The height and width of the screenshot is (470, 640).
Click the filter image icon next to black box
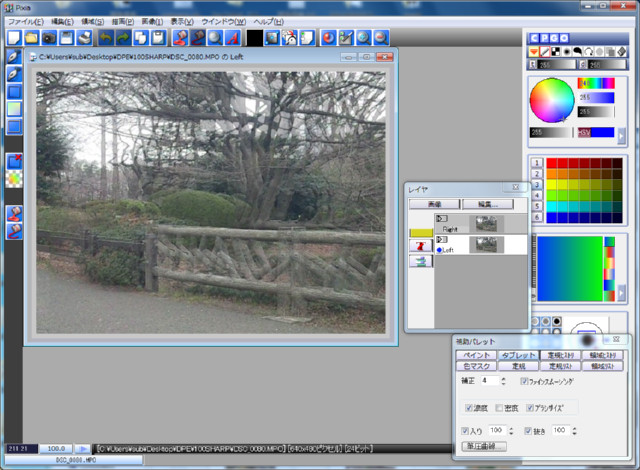[x=272, y=38]
